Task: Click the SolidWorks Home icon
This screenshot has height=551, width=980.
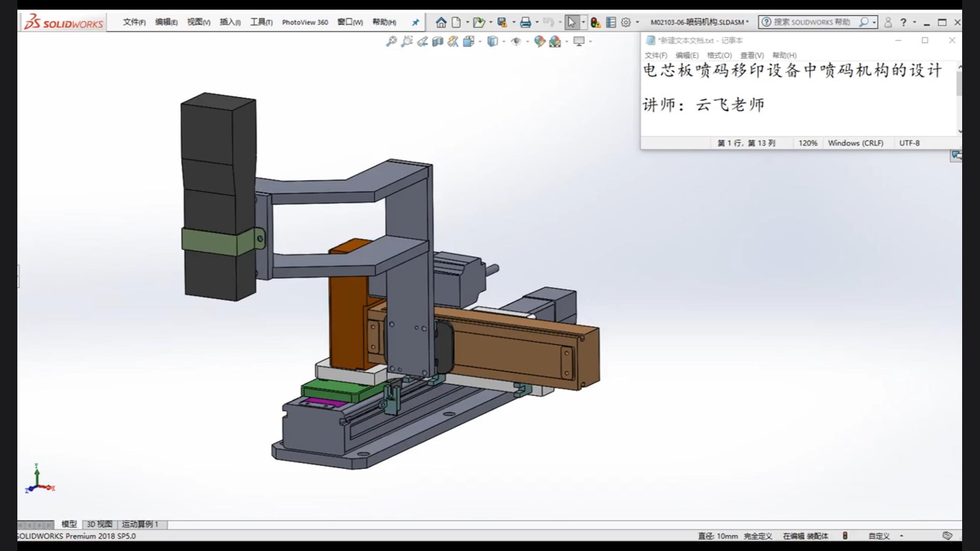Action: coord(441,22)
